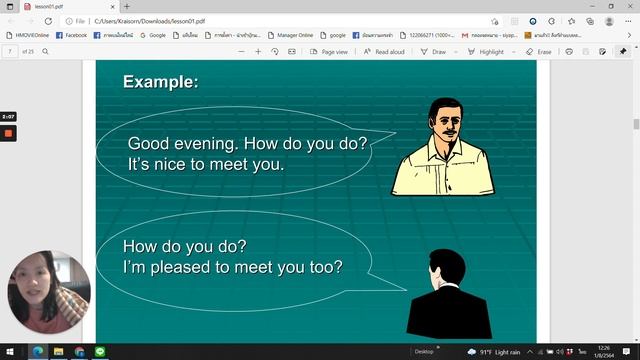Expand the Highlight color dropdown
This screenshot has height=360, width=640.
[x=513, y=52]
